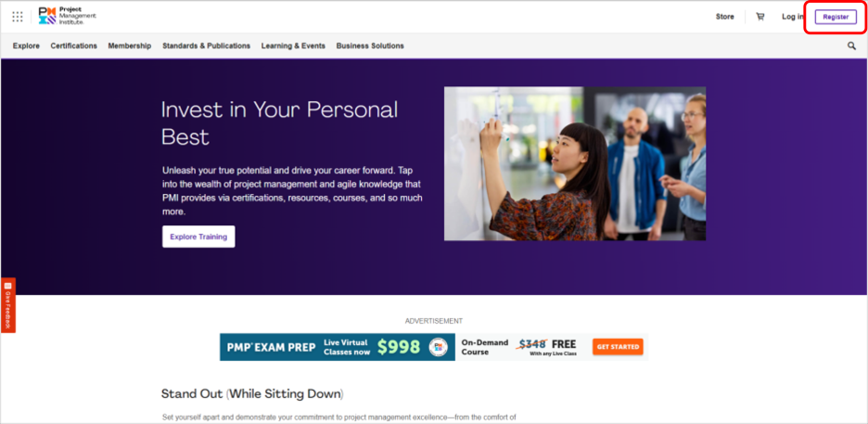The width and height of the screenshot is (868, 424).
Task: Expand Standards & Publications menu
Action: (x=206, y=46)
